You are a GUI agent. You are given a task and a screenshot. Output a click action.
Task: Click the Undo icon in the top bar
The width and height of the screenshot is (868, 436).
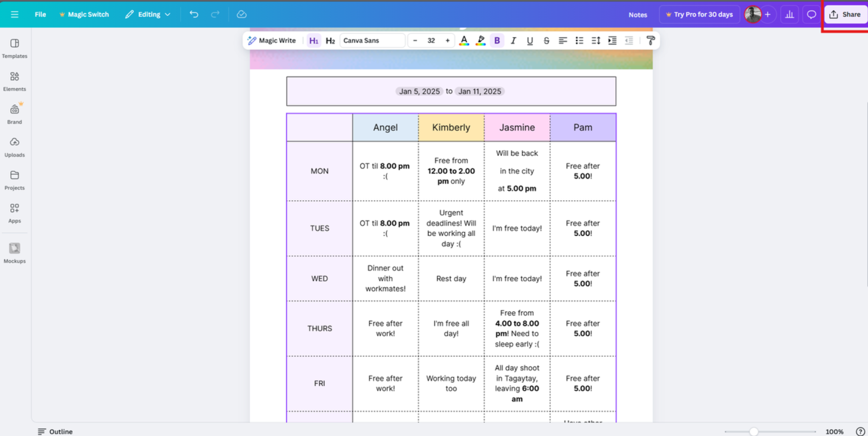(194, 14)
